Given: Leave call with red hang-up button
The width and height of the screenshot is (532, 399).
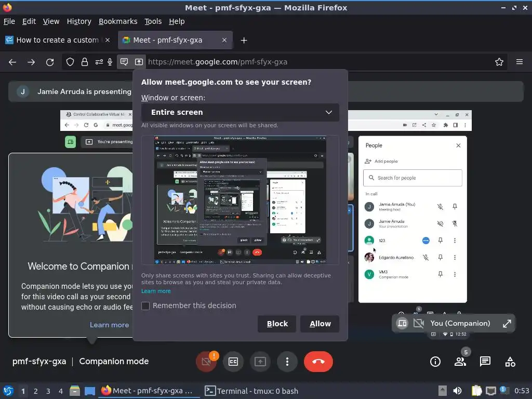Looking at the screenshot, I should tap(318, 362).
